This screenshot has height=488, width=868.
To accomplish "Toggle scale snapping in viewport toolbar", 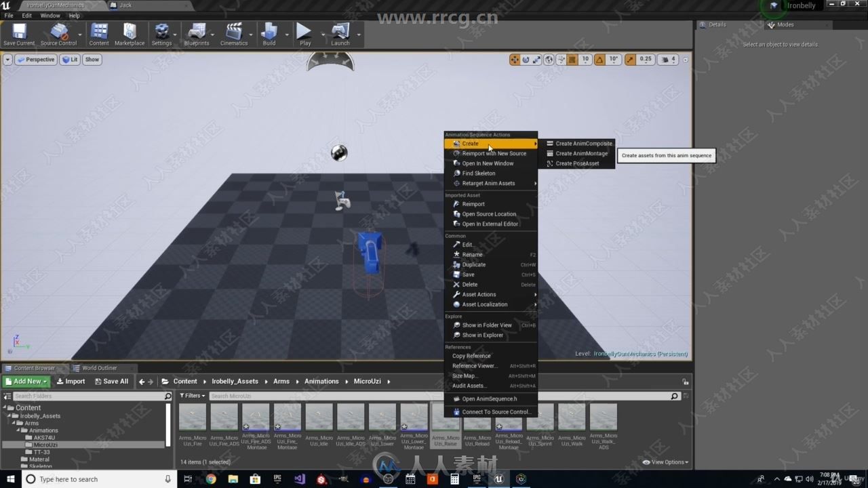I will (x=631, y=60).
